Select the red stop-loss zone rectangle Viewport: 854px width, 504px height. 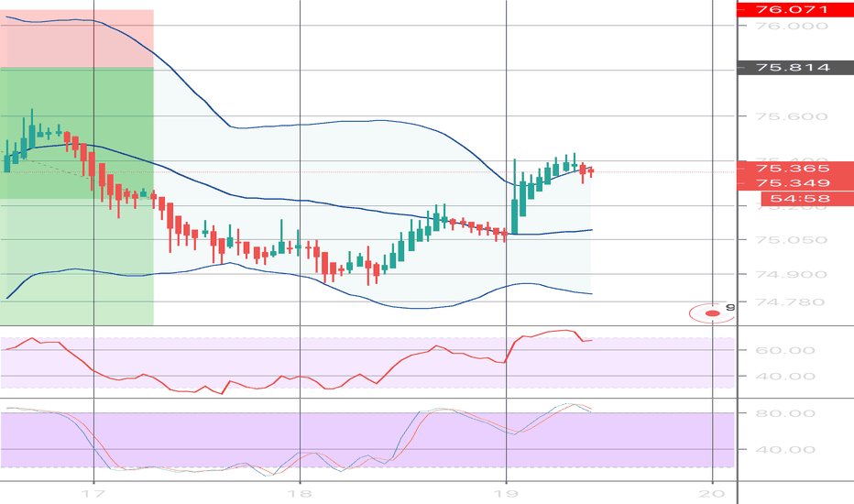[77, 38]
